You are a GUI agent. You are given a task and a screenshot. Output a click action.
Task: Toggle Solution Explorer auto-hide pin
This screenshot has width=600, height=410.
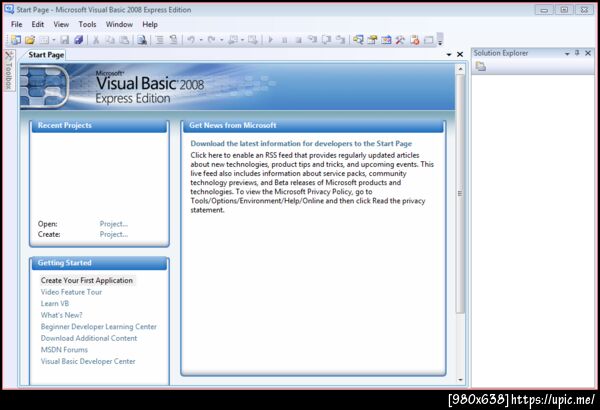pyautogui.click(x=577, y=53)
